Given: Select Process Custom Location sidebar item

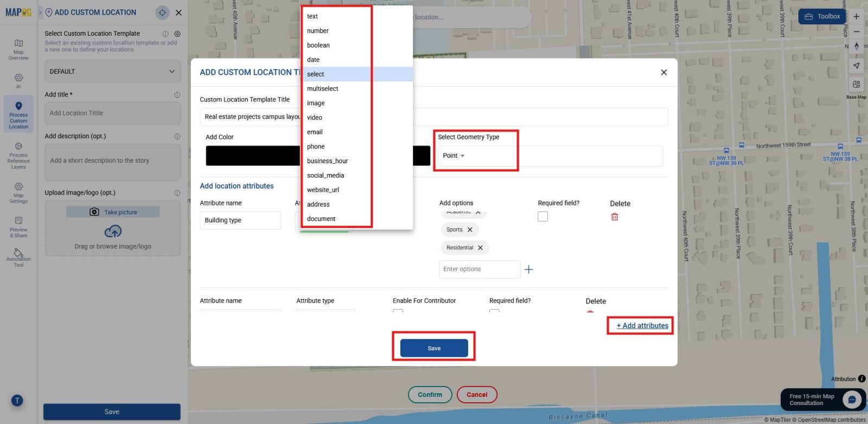Looking at the screenshot, I should 18,114.
